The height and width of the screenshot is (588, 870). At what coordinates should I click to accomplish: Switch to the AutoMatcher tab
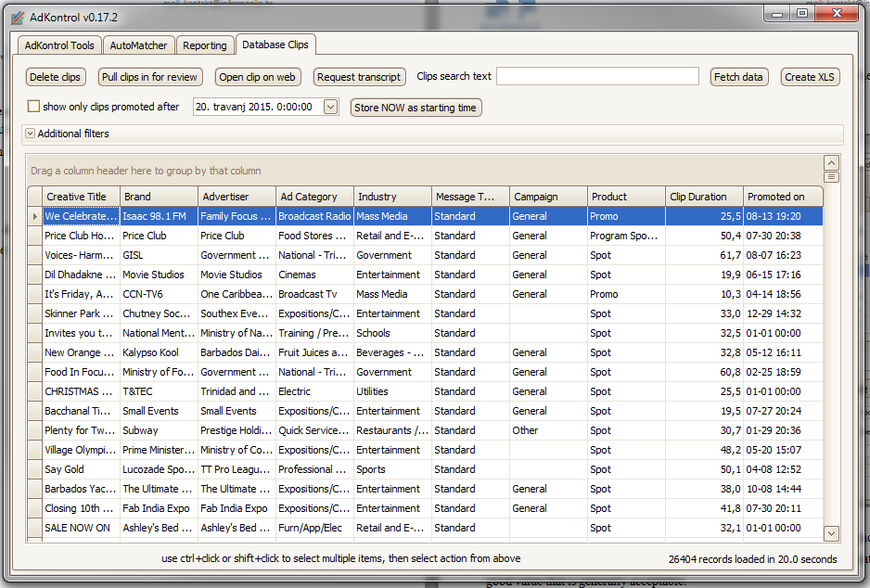138,45
